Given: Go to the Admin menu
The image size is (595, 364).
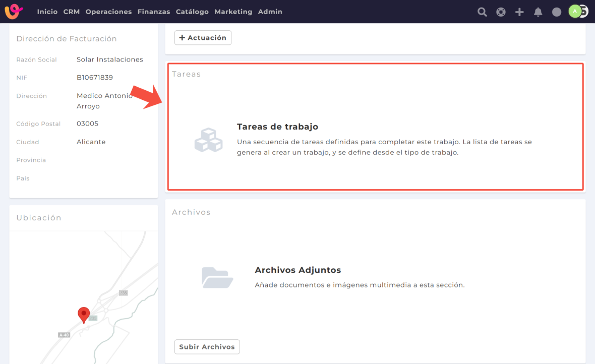Looking at the screenshot, I should pos(270,12).
